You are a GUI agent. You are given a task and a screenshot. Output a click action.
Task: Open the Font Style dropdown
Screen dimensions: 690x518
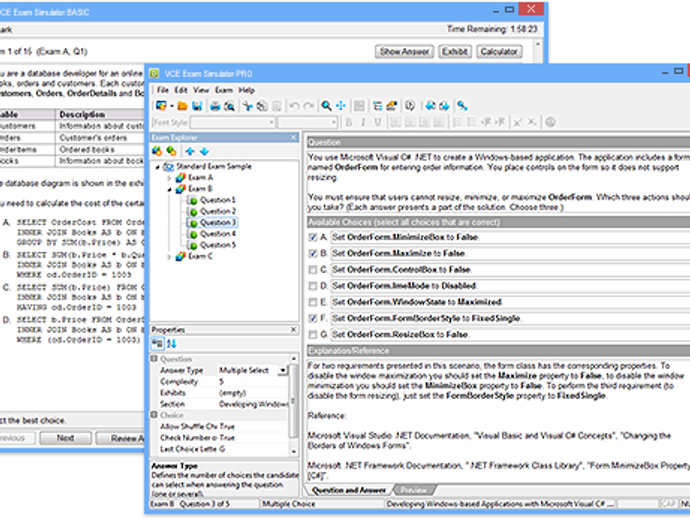272,122
